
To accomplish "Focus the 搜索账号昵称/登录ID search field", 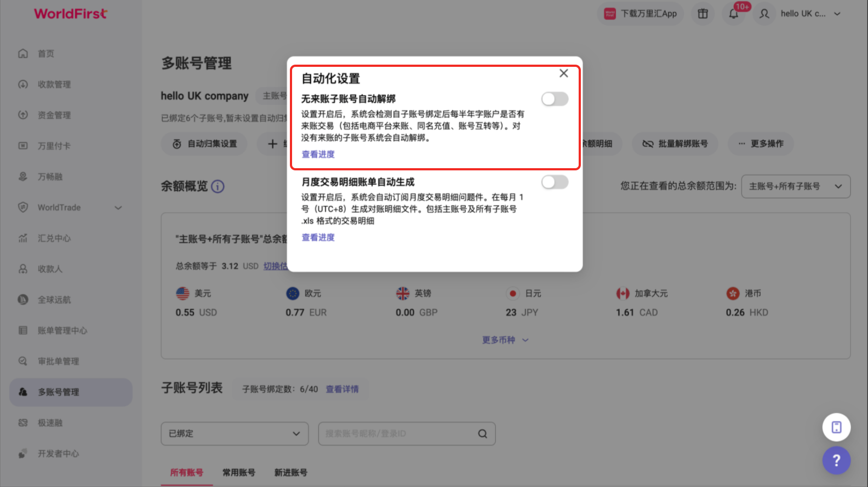I will click(x=397, y=434).
